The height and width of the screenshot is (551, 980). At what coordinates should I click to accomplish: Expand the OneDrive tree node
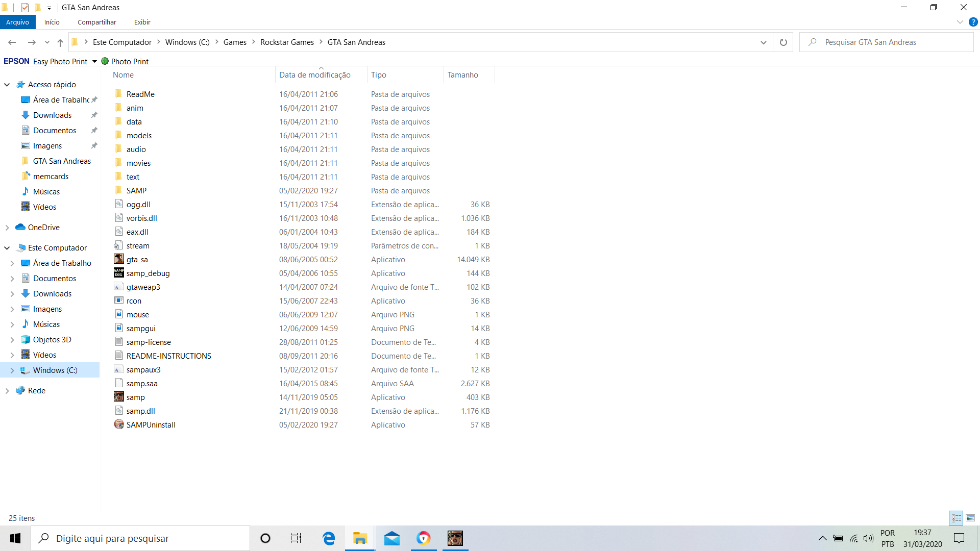pos(7,228)
